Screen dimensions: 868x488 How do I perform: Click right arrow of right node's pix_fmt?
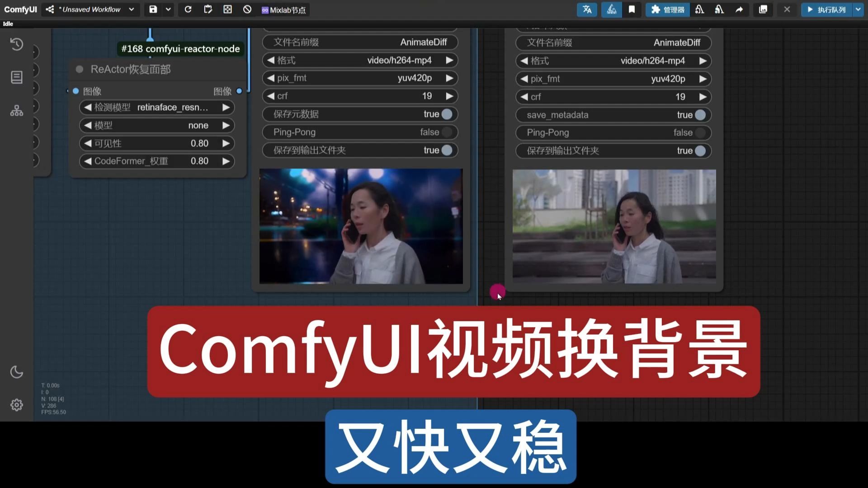pyautogui.click(x=703, y=79)
